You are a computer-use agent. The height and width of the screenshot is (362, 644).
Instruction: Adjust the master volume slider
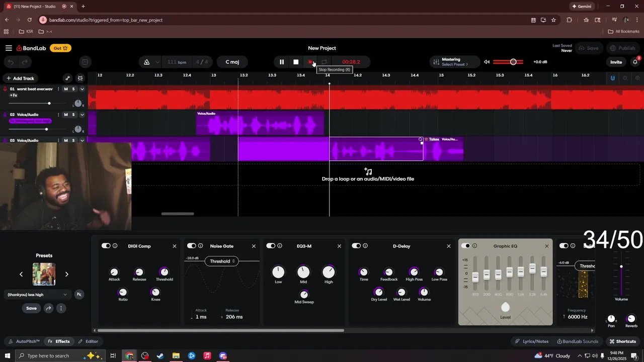pos(508,62)
